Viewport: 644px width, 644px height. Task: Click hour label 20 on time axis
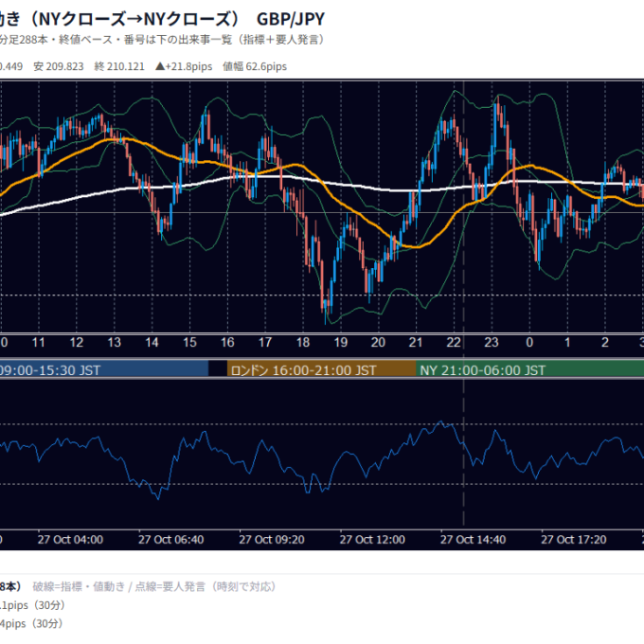(378, 342)
